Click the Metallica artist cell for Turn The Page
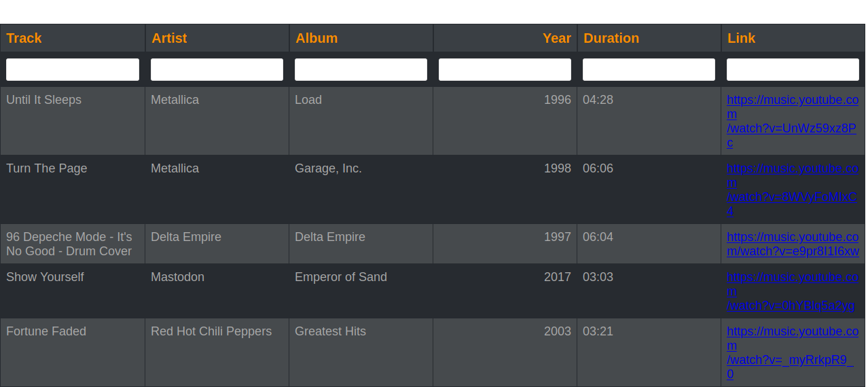The height and width of the screenshot is (387, 868). 217,189
